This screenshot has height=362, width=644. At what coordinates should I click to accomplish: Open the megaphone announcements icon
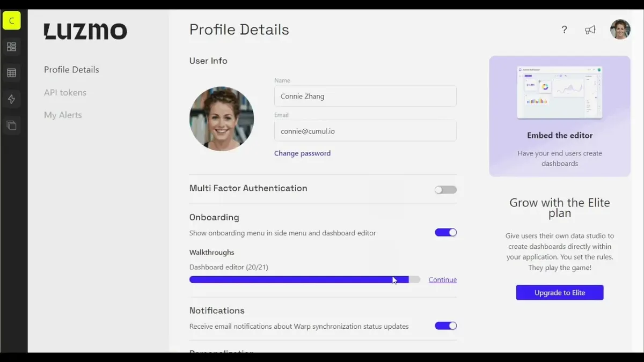(x=590, y=29)
